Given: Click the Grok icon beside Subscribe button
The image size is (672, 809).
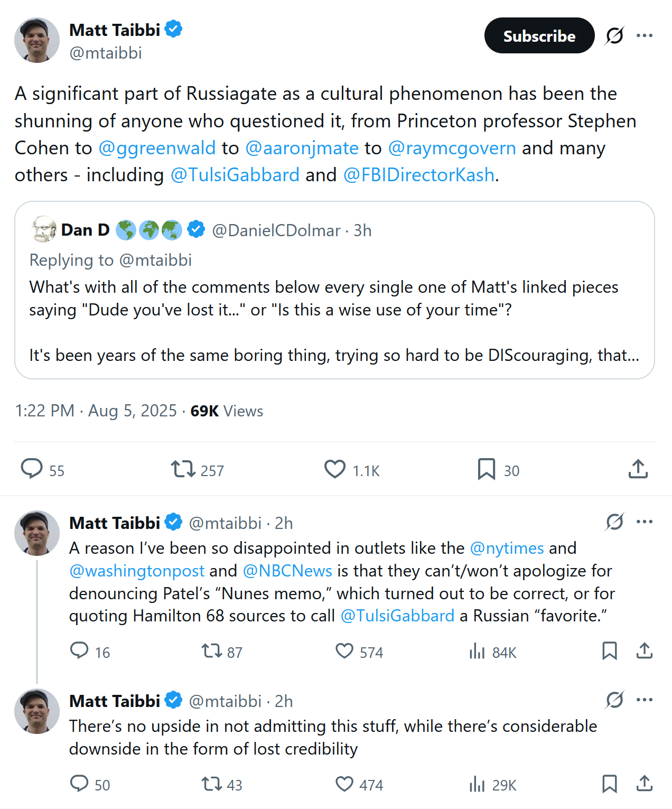Looking at the screenshot, I should coord(614,36).
